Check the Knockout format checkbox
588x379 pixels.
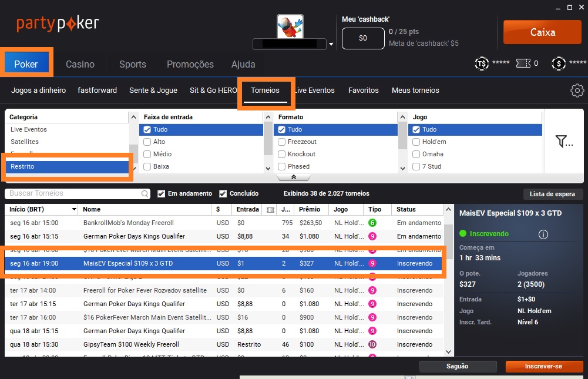click(x=281, y=154)
